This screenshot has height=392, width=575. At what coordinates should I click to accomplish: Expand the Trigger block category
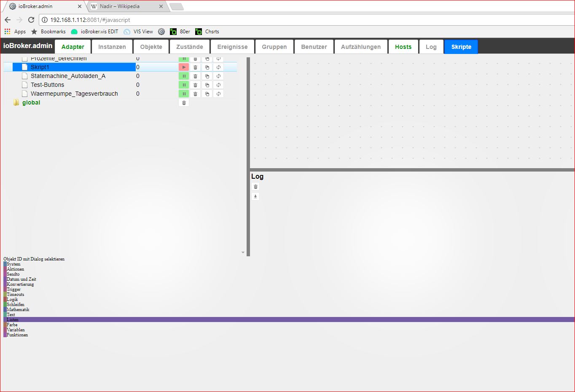(x=13, y=289)
